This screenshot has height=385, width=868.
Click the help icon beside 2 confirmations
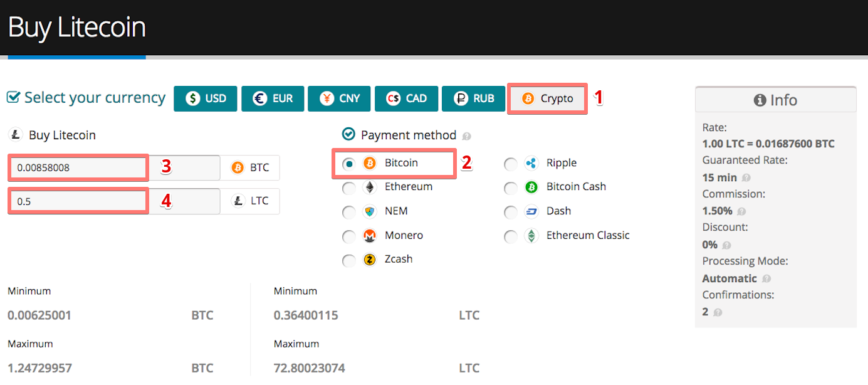[x=718, y=312]
